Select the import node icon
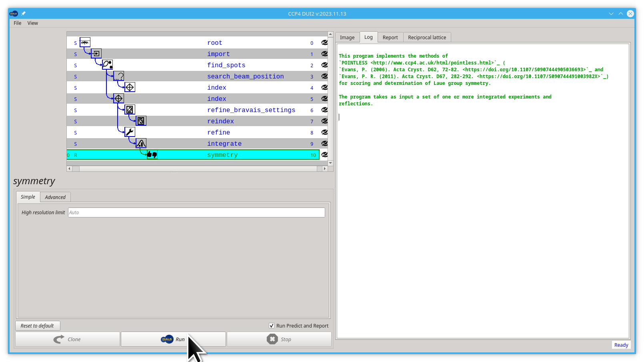The image size is (644, 362). coord(96,53)
